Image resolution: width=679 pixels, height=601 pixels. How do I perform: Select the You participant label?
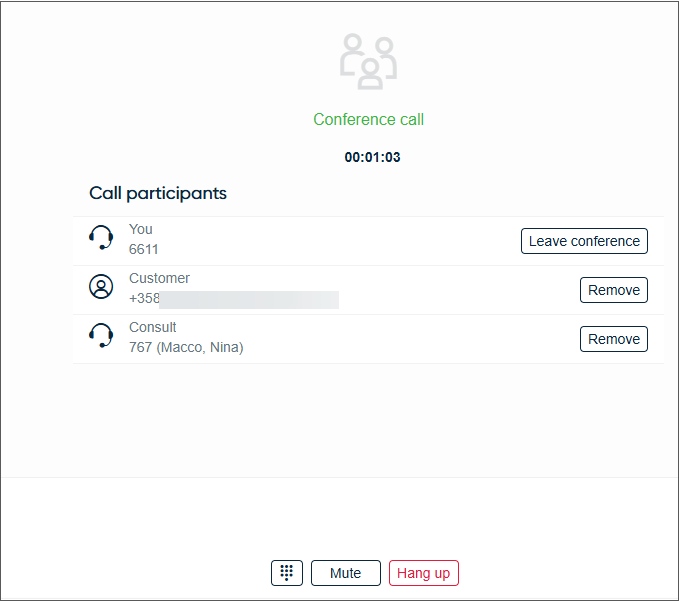(141, 229)
